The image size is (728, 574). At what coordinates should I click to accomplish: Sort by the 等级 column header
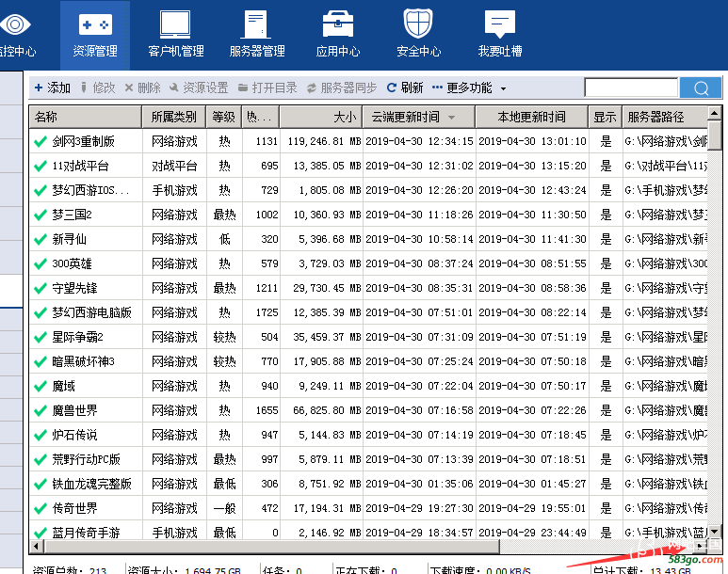coord(224,117)
